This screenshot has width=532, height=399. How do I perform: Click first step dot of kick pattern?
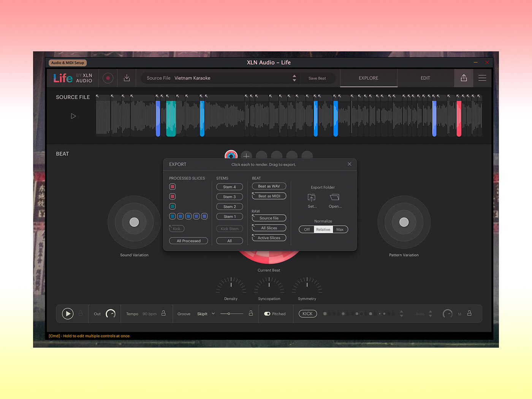325,313
